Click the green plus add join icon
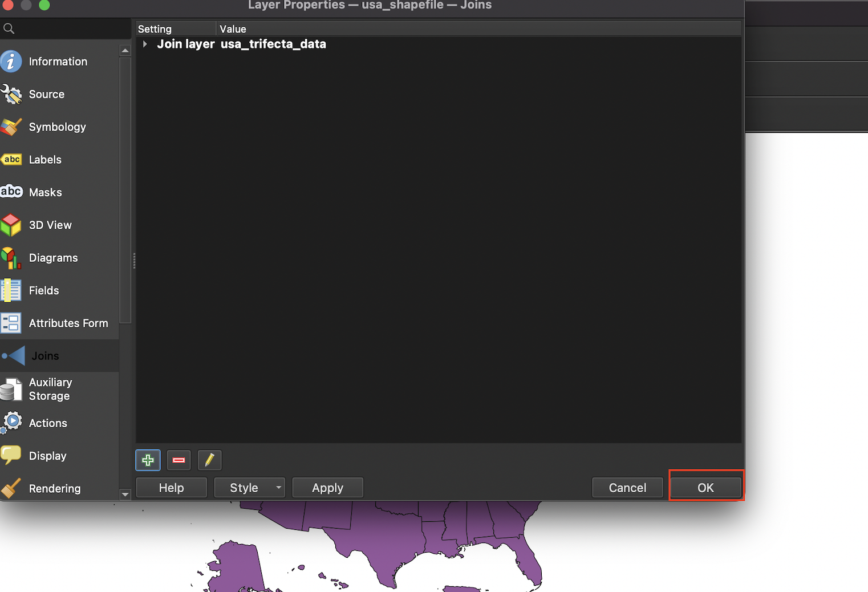This screenshot has width=868, height=592. (x=148, y=460)
